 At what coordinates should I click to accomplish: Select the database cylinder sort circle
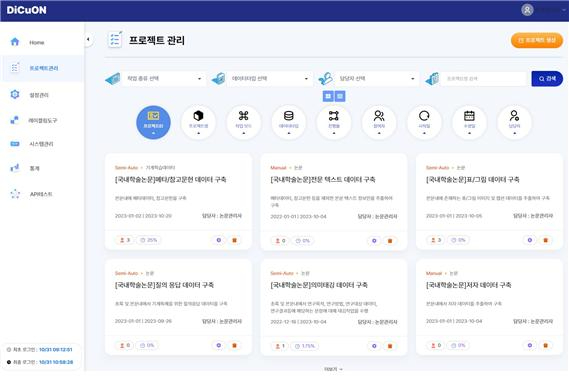click(x=289, y=122)
